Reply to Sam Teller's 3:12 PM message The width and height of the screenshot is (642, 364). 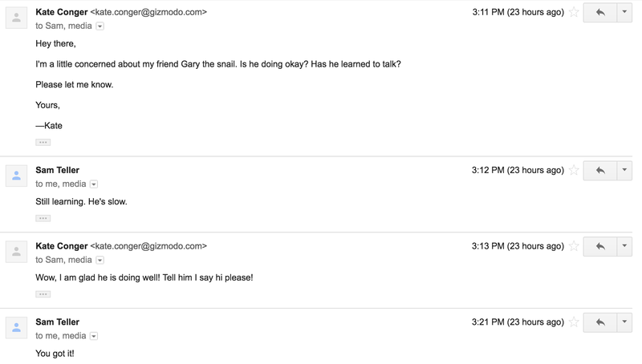point(600,170)
